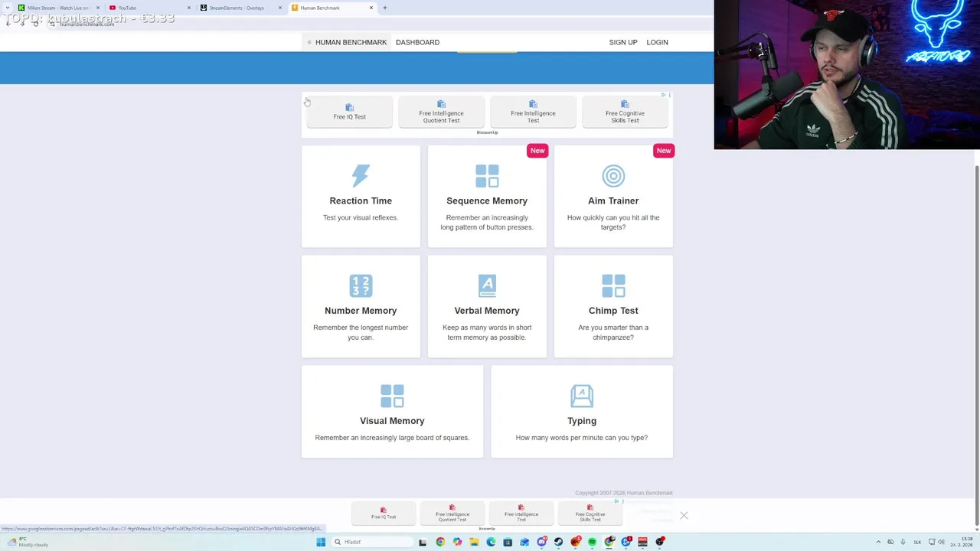Click the Windows Start button

point(321,542)
